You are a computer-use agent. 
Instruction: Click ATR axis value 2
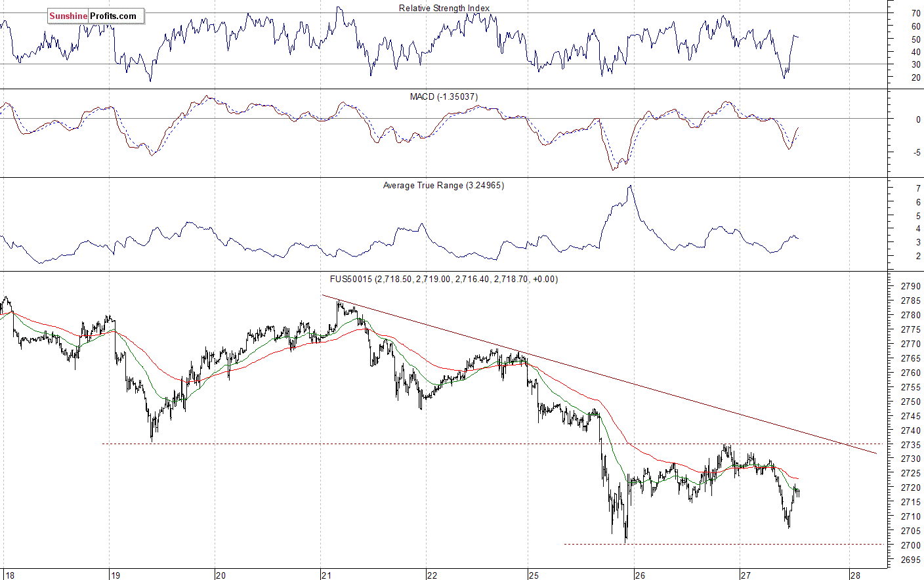[918, 257]
